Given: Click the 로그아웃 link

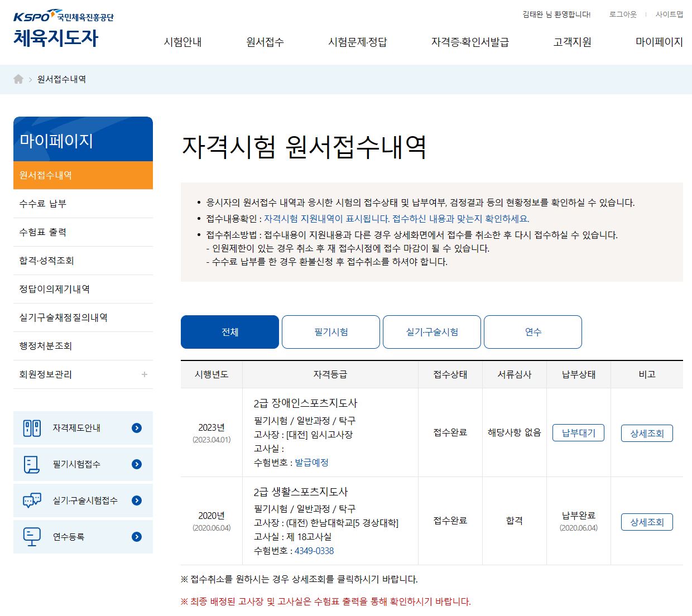Looking at the screenshot, I should [x=623, y=15].
